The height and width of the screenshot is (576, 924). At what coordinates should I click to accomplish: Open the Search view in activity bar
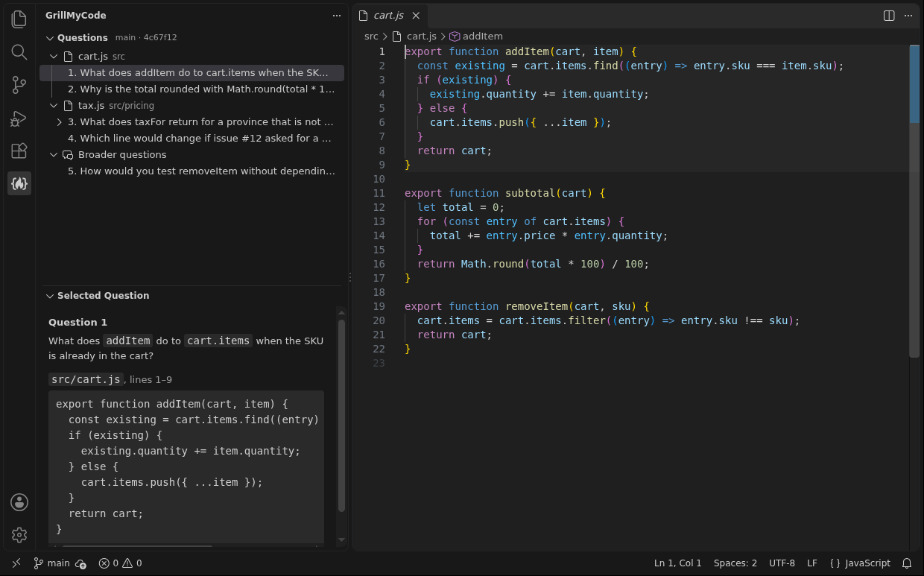click(x=19, y=52)
